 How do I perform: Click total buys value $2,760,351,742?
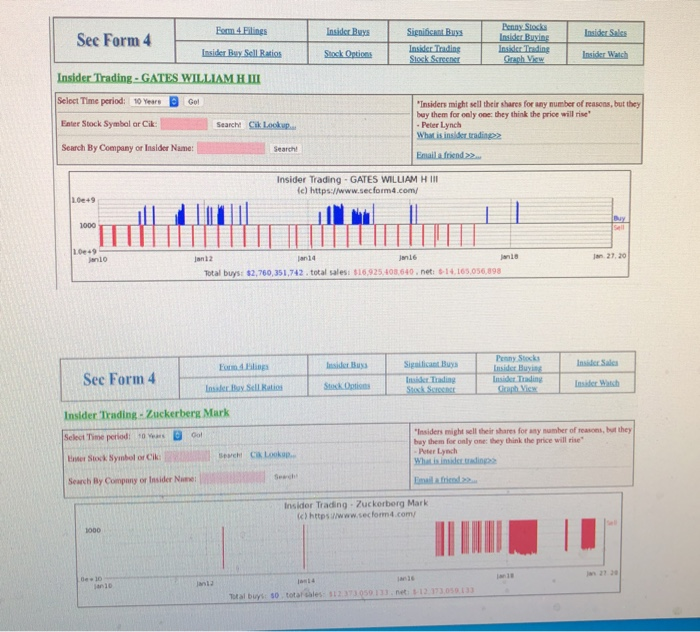click(275, 273)
